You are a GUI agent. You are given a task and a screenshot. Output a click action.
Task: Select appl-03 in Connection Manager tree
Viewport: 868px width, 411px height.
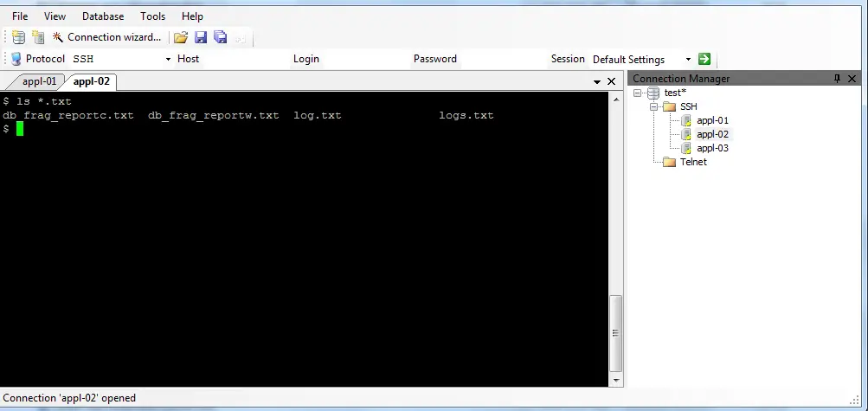pos(712,148)
